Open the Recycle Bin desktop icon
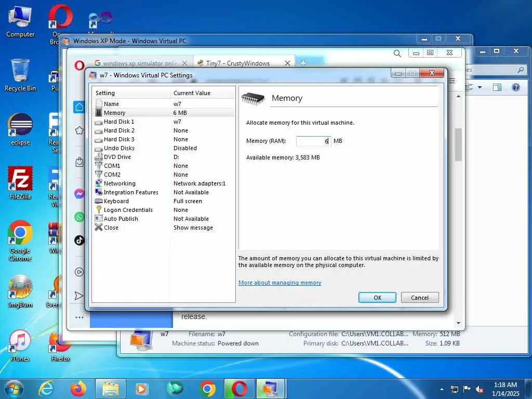The height and width of the screenshot is (399, 532). 20,75
